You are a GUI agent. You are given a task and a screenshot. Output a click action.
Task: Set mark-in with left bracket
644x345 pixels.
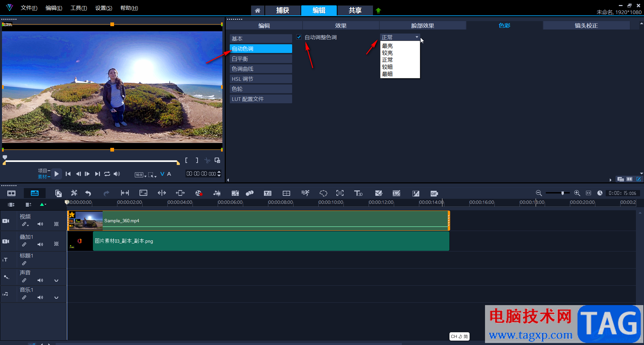click(x=186, y=160)
